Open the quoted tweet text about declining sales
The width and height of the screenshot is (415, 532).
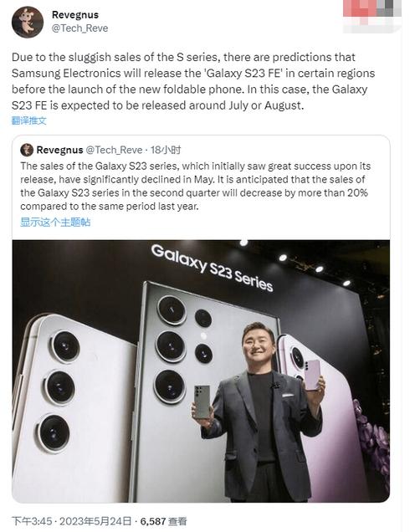coord(195,186)
